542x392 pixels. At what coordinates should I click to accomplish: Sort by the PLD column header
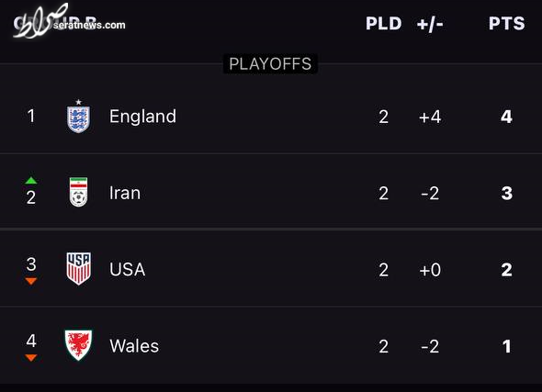click(x=384, y=24)
